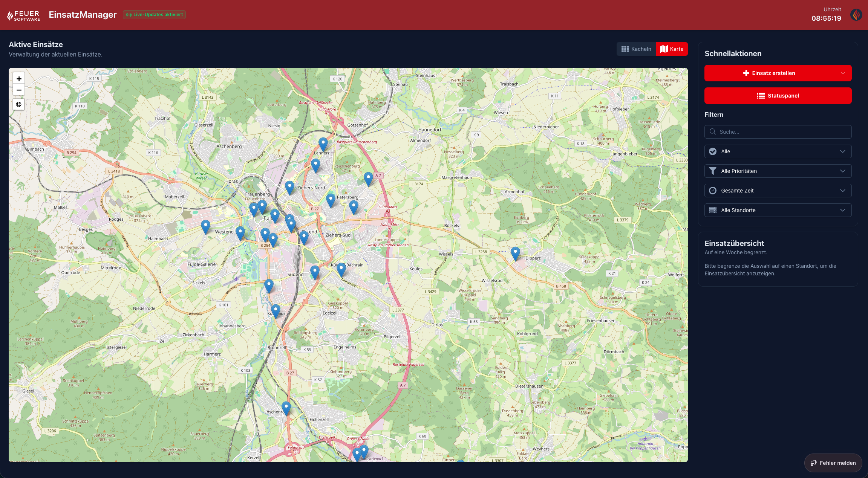Click the zoom-out minus control on the map
Screen dimensions: 868x478
click(18, 90)
